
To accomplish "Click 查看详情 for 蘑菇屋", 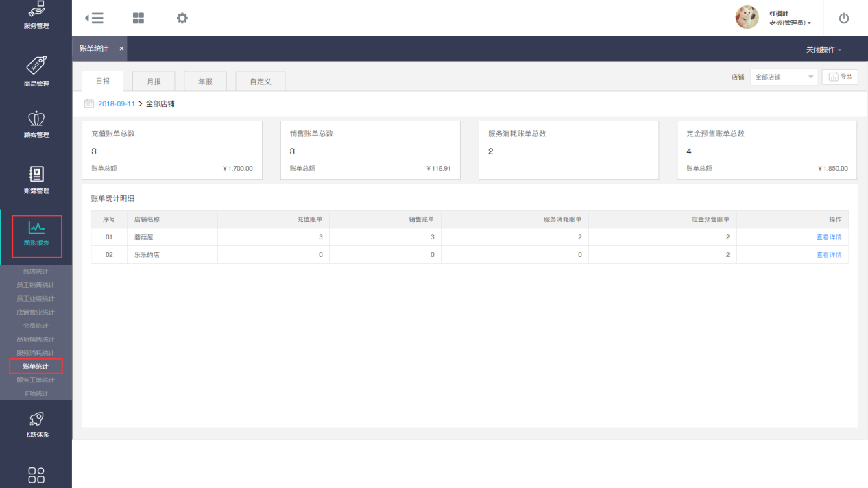I will coord(829,237).
